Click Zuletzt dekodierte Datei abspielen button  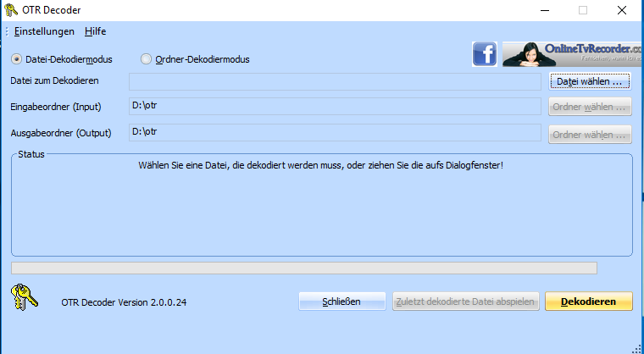(465, 301)
